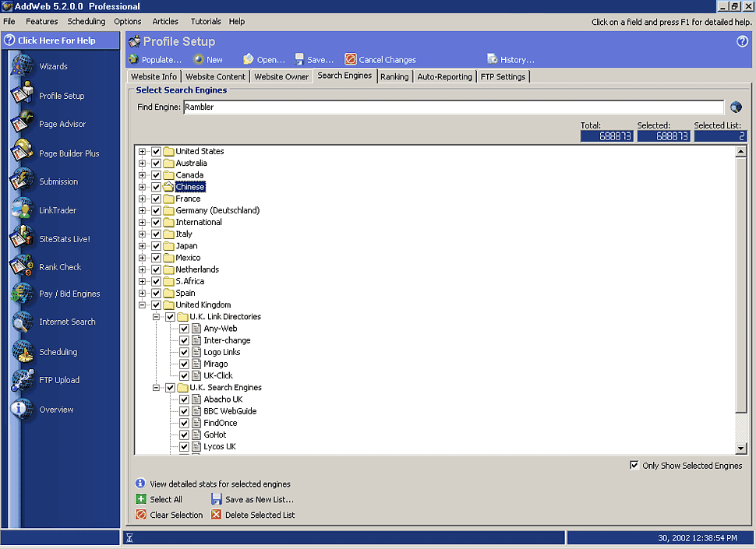Switch to Website Info tab
This screenshot has height=549, width=756.
point(154,76)
